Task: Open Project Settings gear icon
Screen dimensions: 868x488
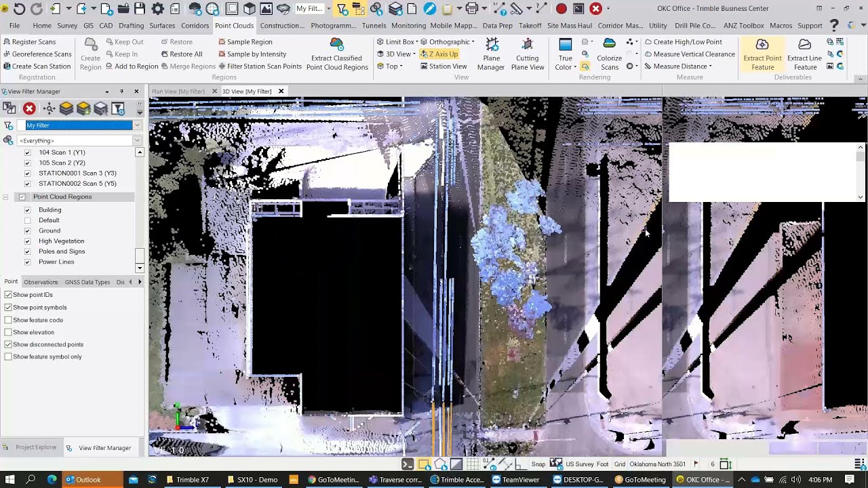Action: coord(157,9)
